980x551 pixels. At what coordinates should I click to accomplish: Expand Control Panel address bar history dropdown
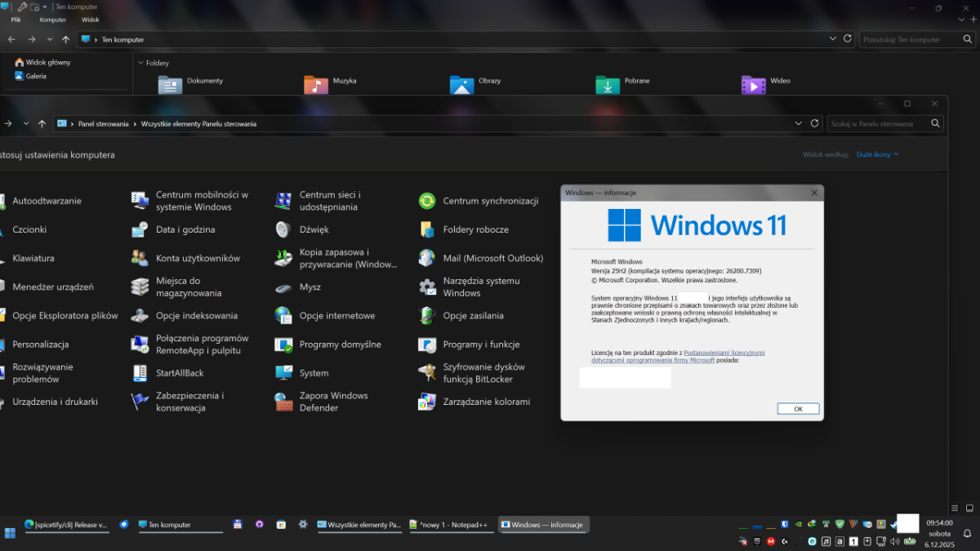[798, 123]
